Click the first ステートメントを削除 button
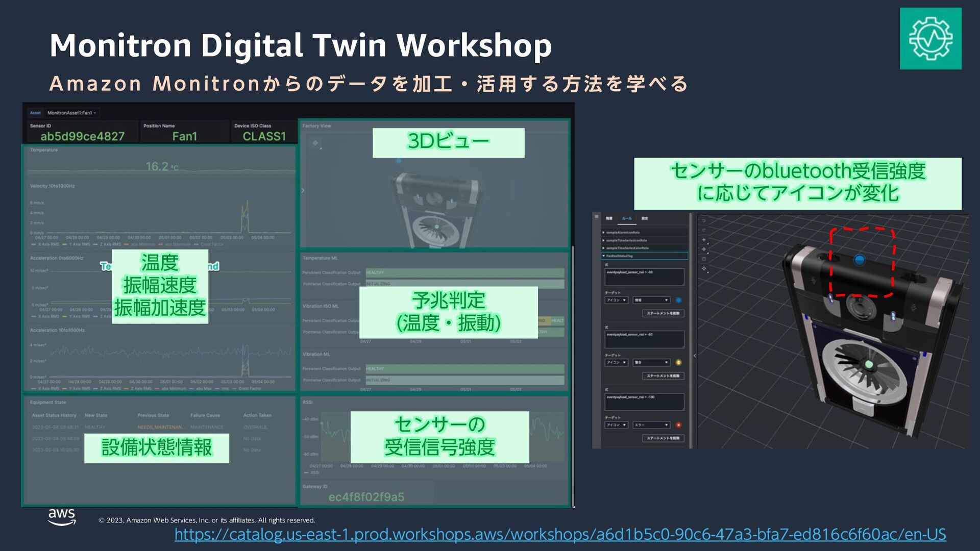 coord(663,313)
